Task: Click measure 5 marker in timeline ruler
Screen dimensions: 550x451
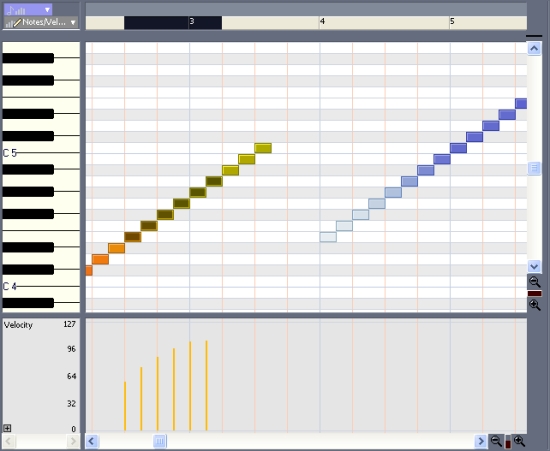Action: click(x=452, y=22)
